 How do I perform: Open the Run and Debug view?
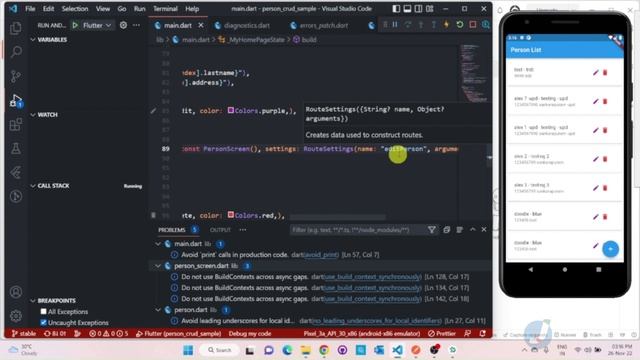(16, 100)
